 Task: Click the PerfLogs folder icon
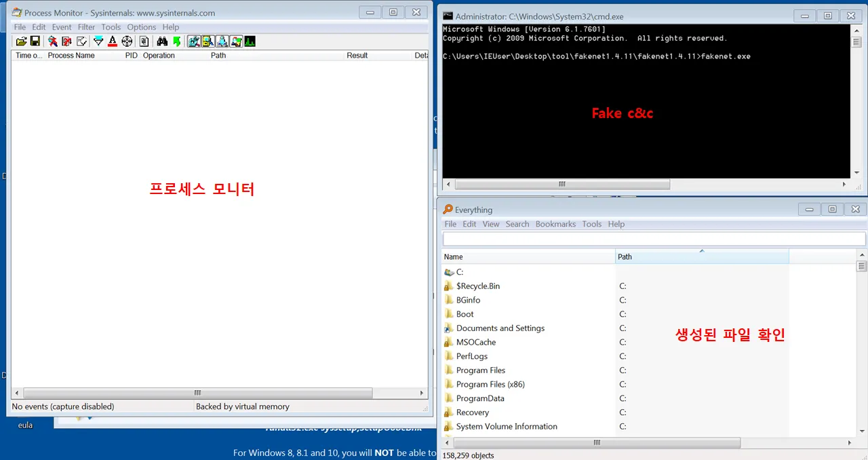[449, 356]
